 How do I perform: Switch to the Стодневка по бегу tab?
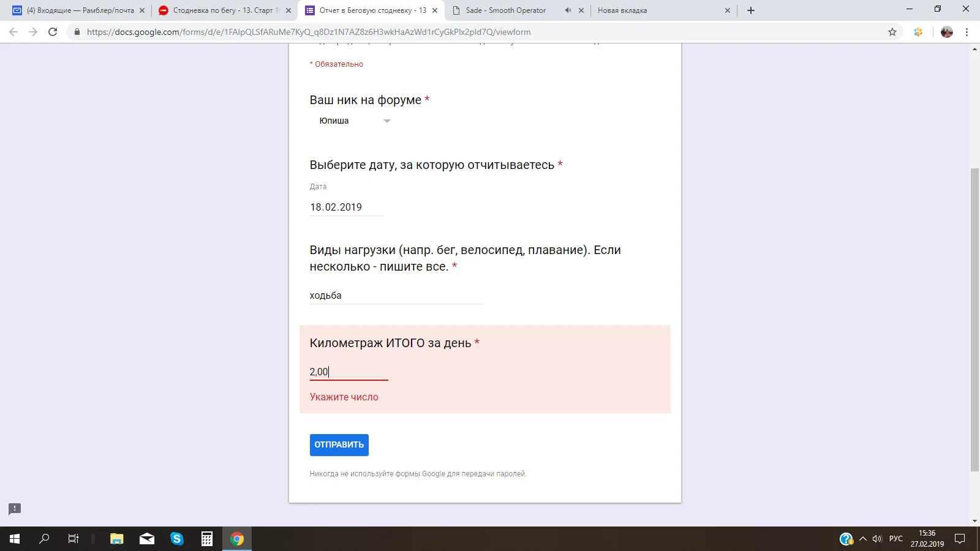(224, 10)
